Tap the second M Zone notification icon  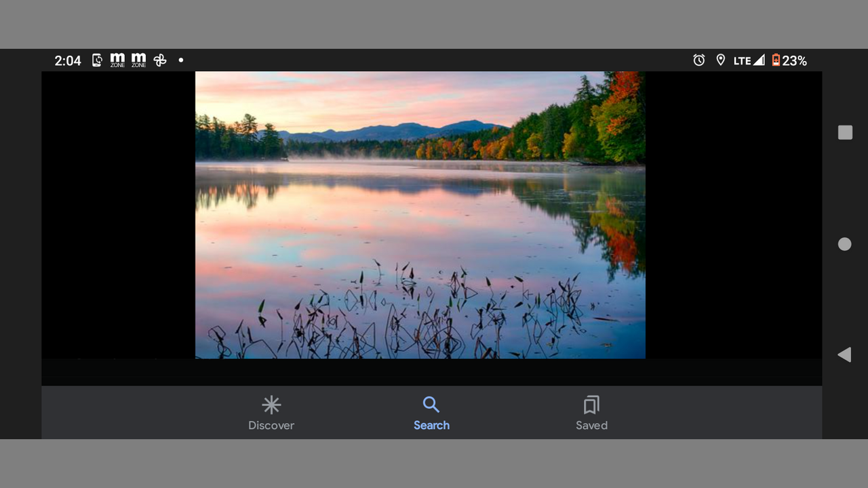click(x=138, y=60)
